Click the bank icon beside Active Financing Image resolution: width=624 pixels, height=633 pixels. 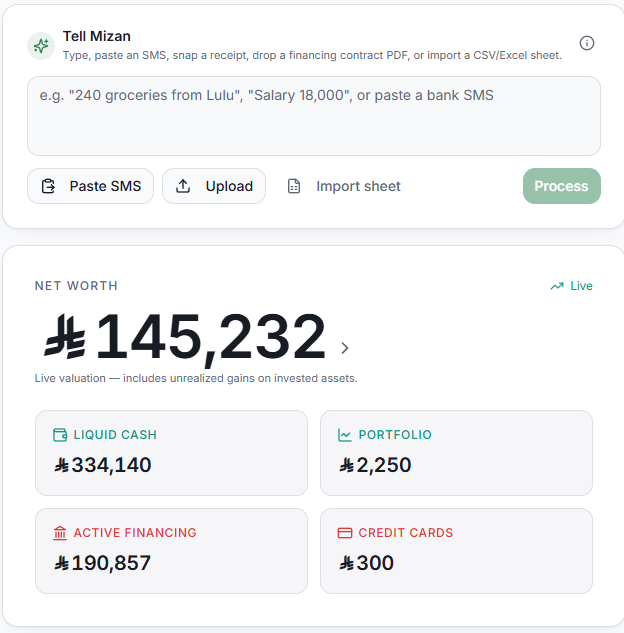60,533
